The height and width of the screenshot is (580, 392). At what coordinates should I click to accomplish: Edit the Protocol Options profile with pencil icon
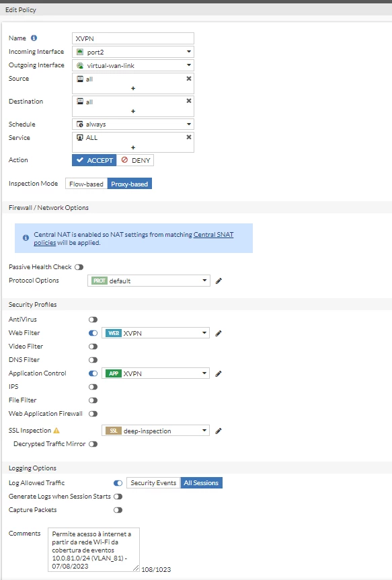pos(219,281)
